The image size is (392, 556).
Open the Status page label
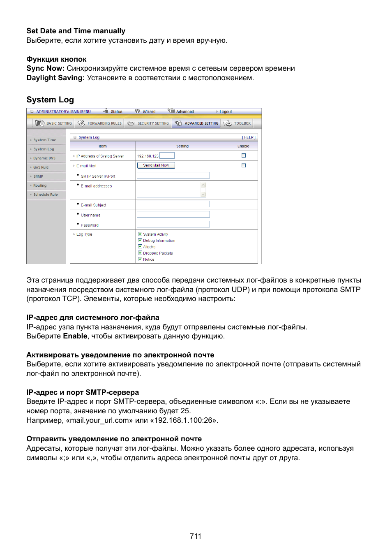(x=117, y=111)
